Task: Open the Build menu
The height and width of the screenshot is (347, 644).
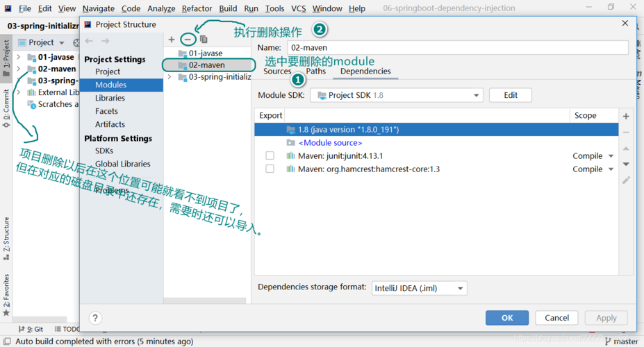Action: coord(228,8)
